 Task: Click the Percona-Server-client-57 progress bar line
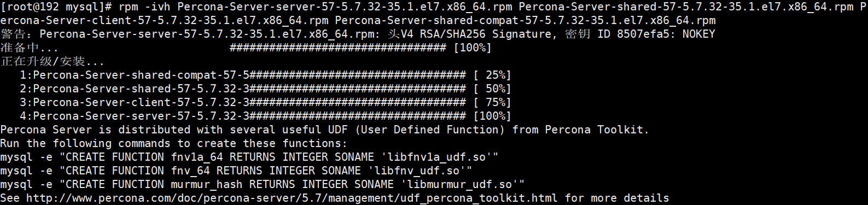coord(265,102)
